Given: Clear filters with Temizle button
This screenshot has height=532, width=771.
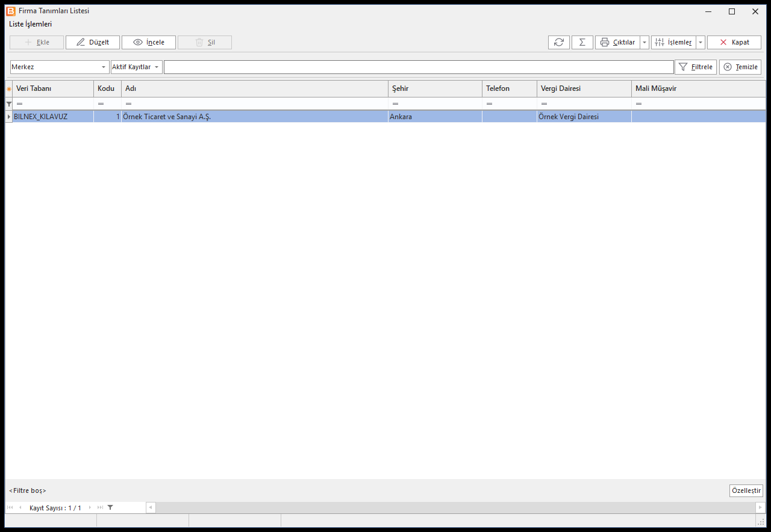Looking at the screenshot, I should [740, 67].
